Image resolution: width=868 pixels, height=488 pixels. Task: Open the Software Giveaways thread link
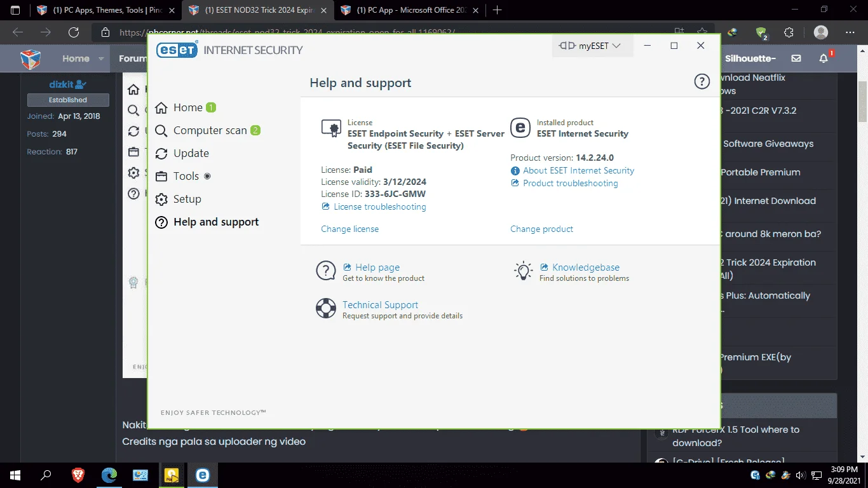(768, 144)
